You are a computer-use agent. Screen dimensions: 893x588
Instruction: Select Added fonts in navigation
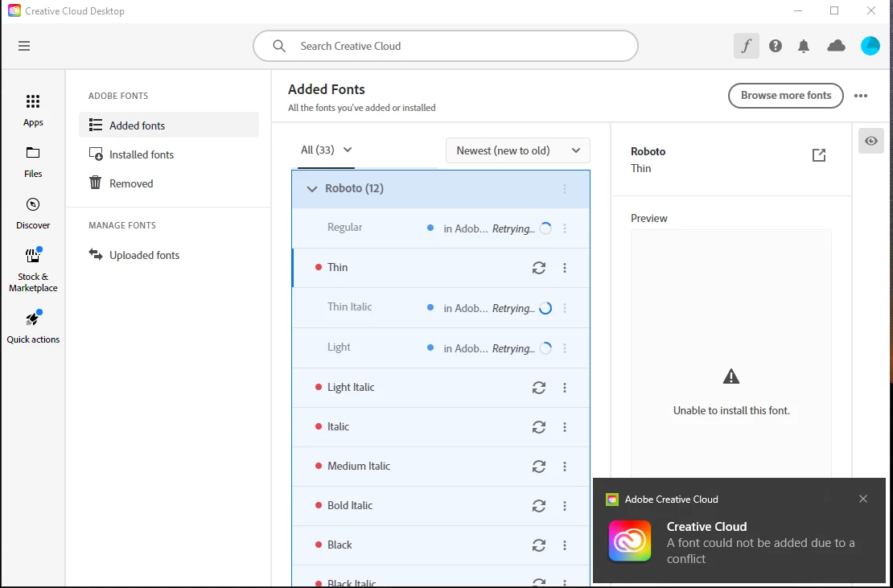[169, 125]
